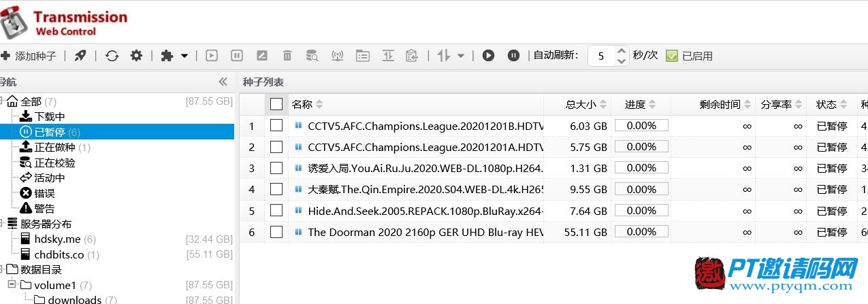The image size is (868, 304).
Task: Check the box for CCTV5 20201201A torrent
Action: pos(276,147)
